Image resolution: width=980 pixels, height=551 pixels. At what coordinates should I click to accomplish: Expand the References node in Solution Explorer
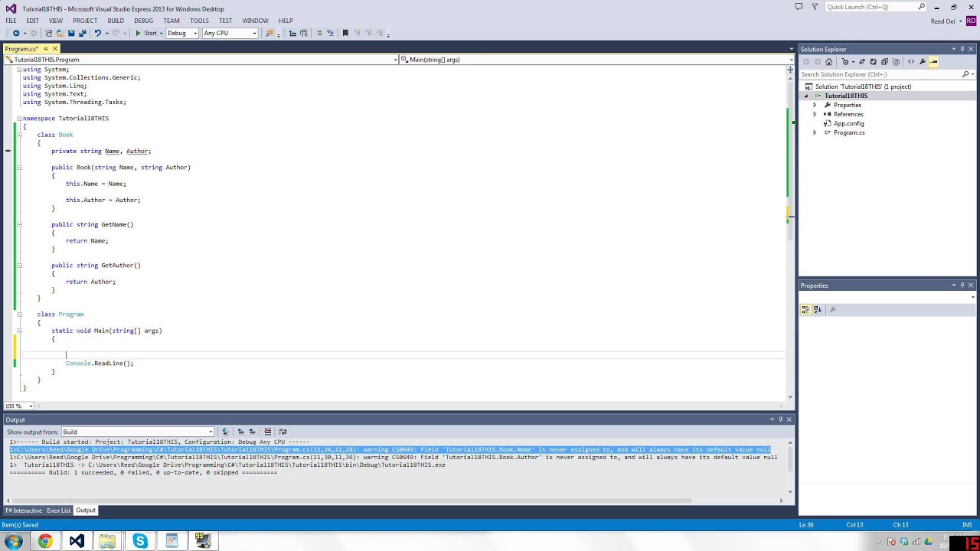point(815,114)
